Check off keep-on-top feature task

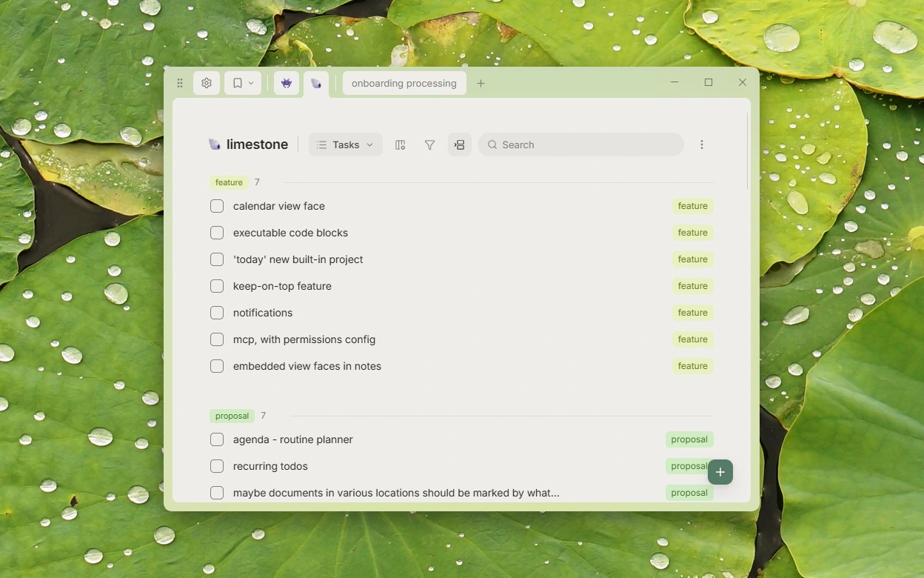point(217,286)
